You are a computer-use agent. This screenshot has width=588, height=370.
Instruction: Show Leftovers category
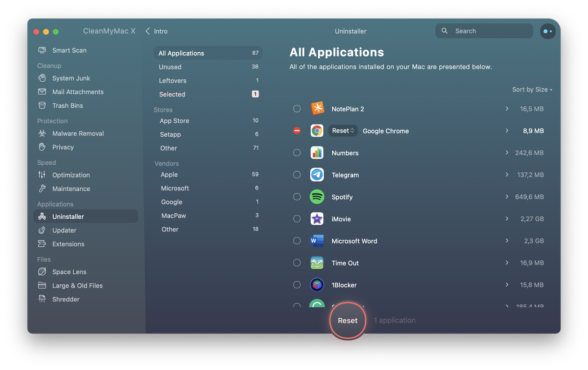[x=208, y=80]
